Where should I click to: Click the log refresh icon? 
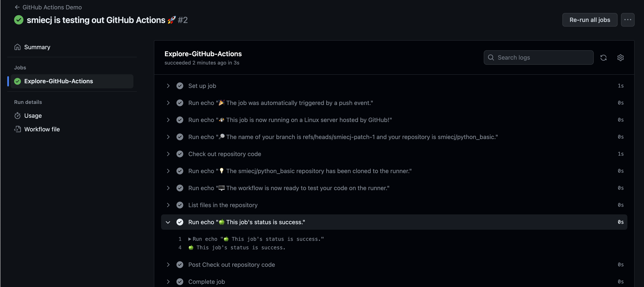pyautogui.click(x=603, y=58)
